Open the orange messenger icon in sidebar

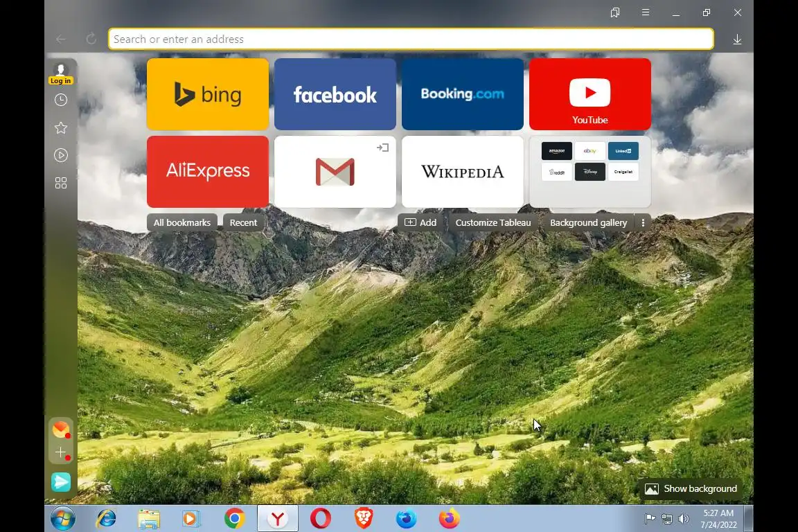60,429
